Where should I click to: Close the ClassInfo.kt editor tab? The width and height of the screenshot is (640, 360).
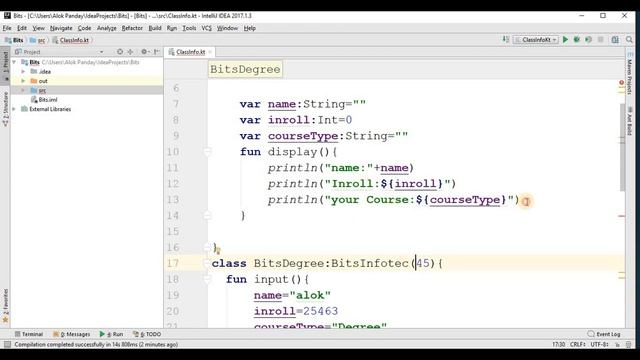point(210,52)
